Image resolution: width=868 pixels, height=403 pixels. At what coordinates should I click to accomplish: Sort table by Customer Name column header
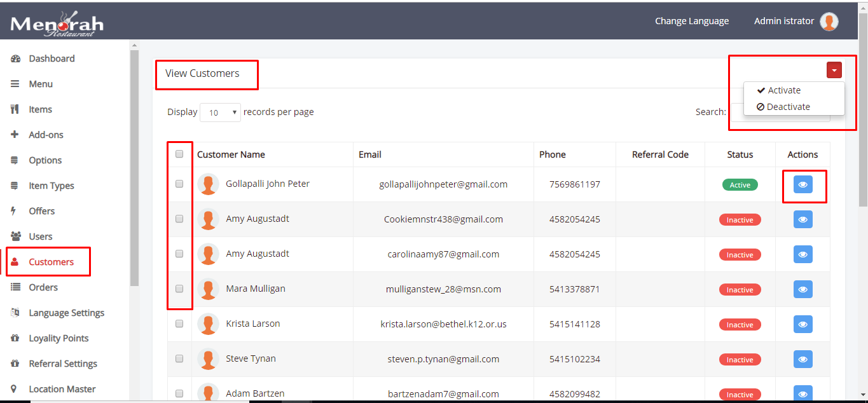click(x=231, y=154)
